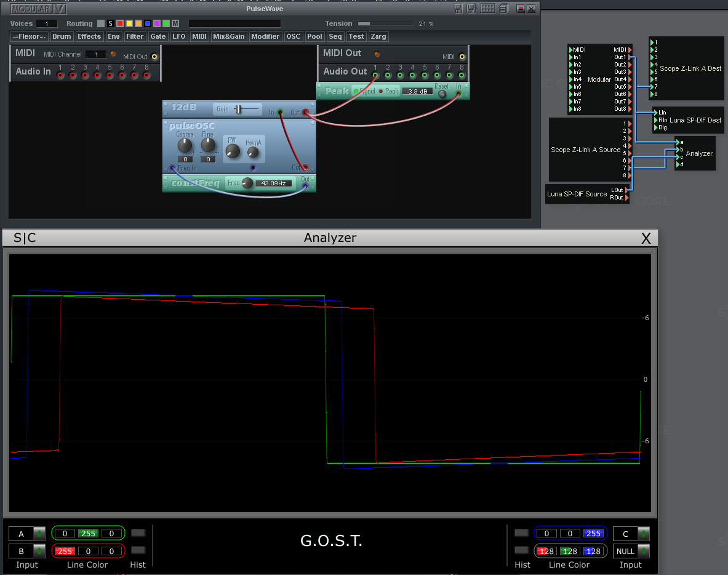
Task: Select the red routing color square
Action: pos(120,23)
